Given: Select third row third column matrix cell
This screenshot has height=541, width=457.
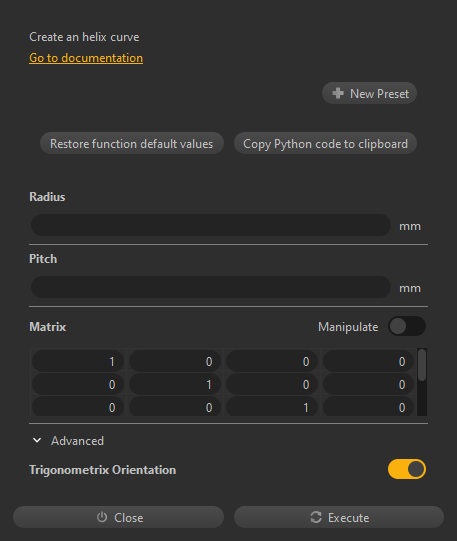Looking at the screenshot, I should (272, 407).
